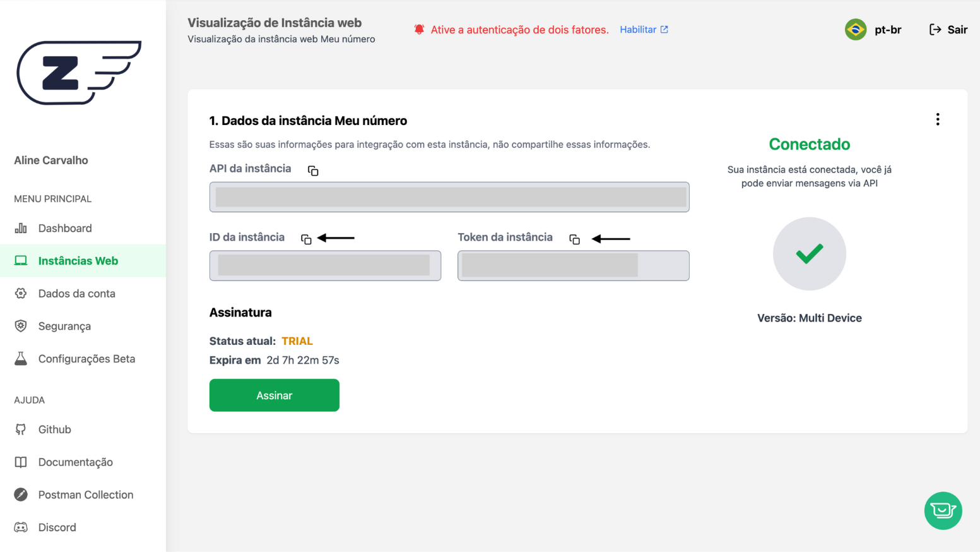Click the API da instância field
This screenshot has width=980, height=552.
449,197
